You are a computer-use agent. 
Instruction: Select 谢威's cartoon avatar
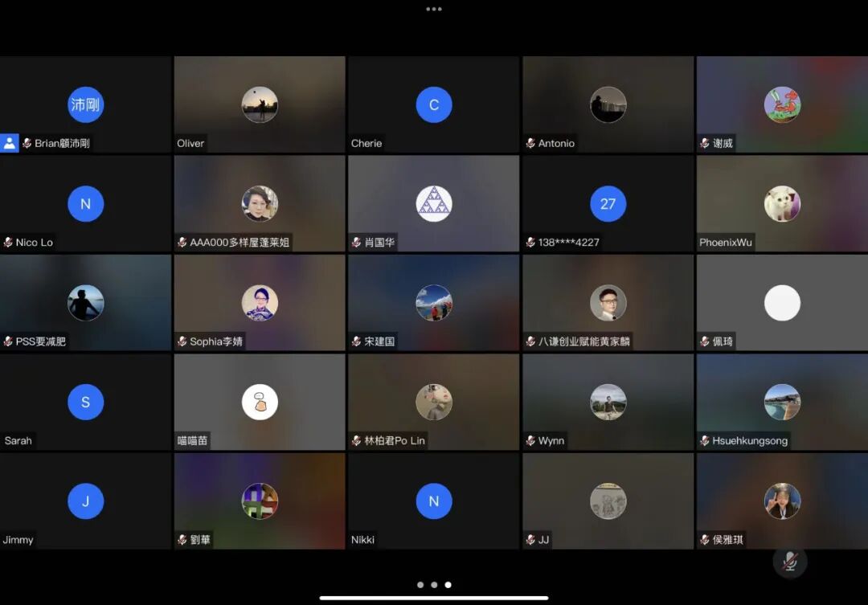[x=782, y=104]
